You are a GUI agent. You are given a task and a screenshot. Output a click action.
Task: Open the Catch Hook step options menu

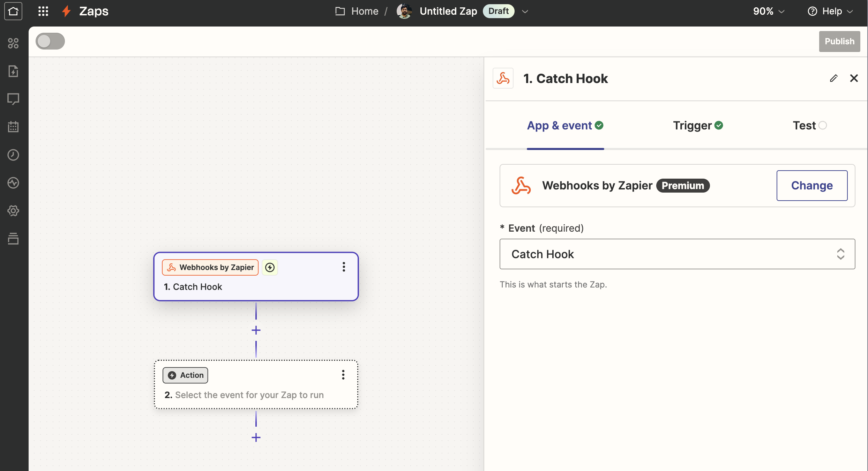click(x=344, y=267)
